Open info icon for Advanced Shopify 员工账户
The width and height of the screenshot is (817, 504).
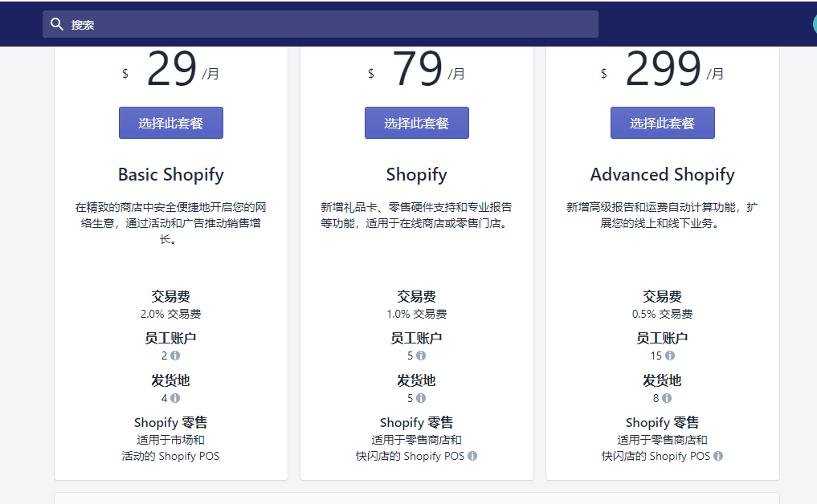tap(670, 356)
